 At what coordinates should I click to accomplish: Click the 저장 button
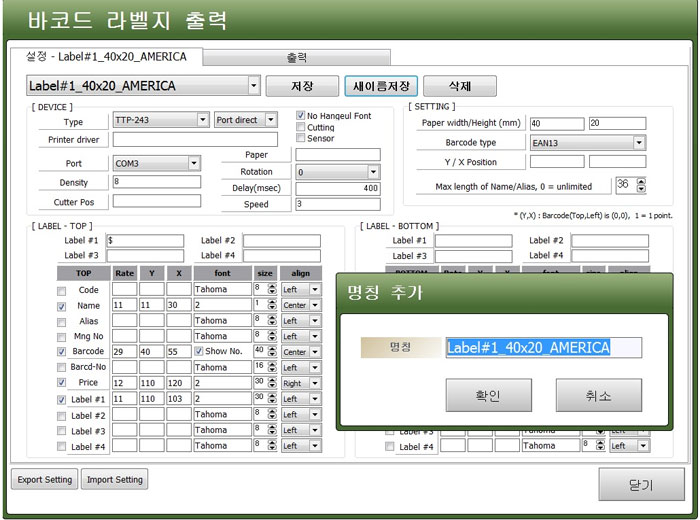click(302, 86)
